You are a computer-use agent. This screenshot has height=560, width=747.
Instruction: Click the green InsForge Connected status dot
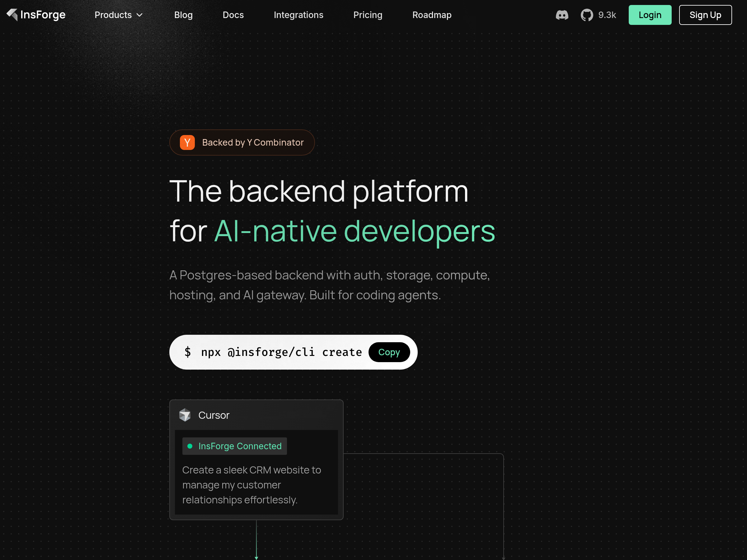(190, 446)
